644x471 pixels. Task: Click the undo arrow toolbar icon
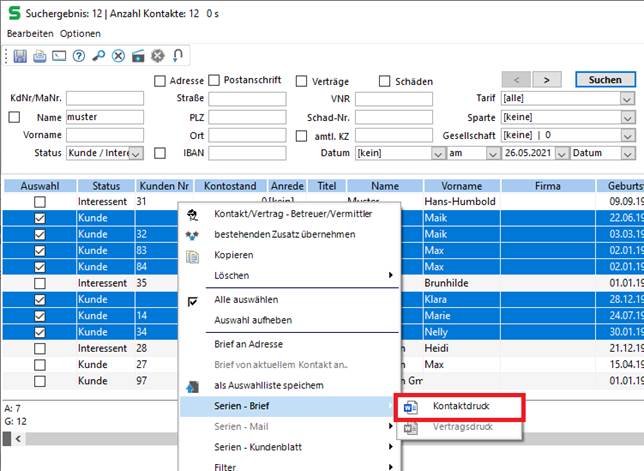point(179,55)
